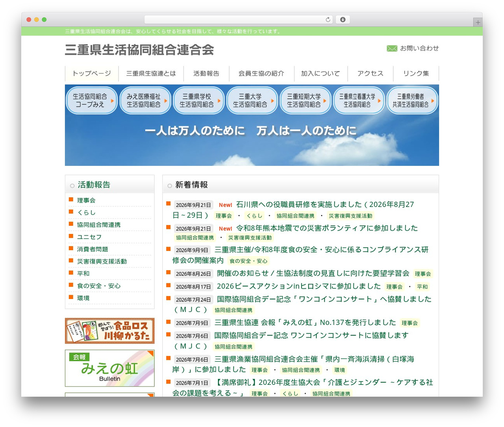Screen dimensions: 504x427
Task: Open the くらし category in the sidebar
Action: pyautogui.click(x=86, y=213)
